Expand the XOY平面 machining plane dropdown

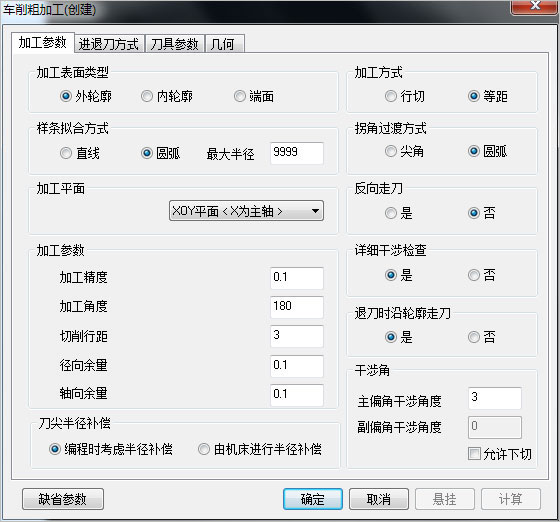[246, 211]
